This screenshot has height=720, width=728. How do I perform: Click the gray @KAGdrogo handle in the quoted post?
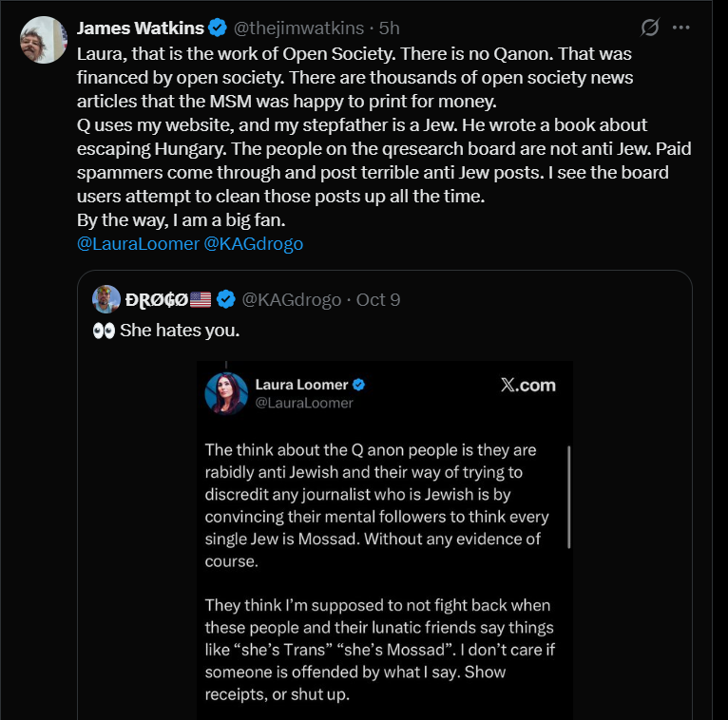point(292,300)
